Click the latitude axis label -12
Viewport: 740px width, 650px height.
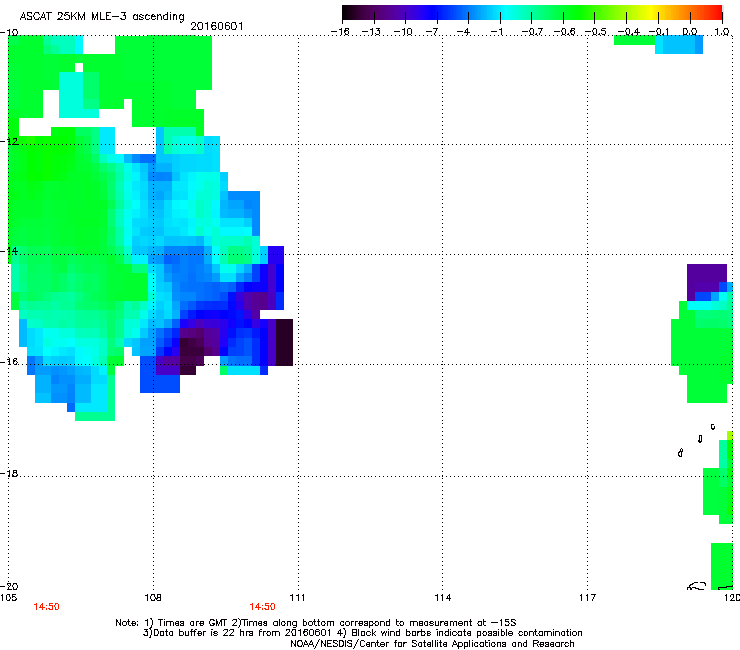pos(9,141)
